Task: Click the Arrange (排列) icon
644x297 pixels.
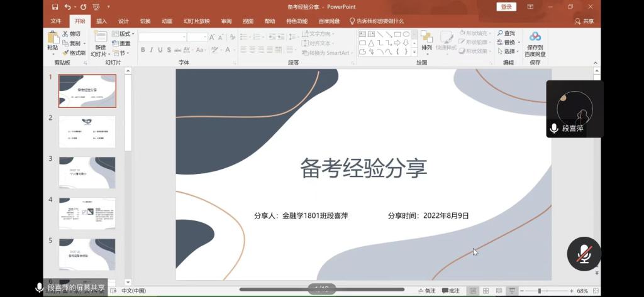Action: (426, 37)
